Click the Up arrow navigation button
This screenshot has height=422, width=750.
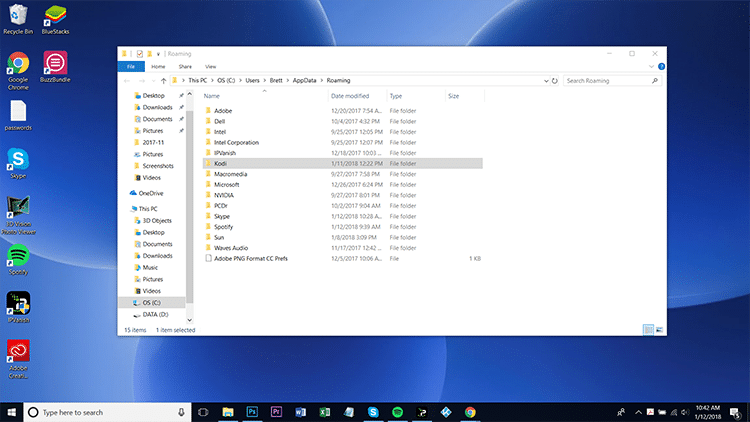point(164,81)
